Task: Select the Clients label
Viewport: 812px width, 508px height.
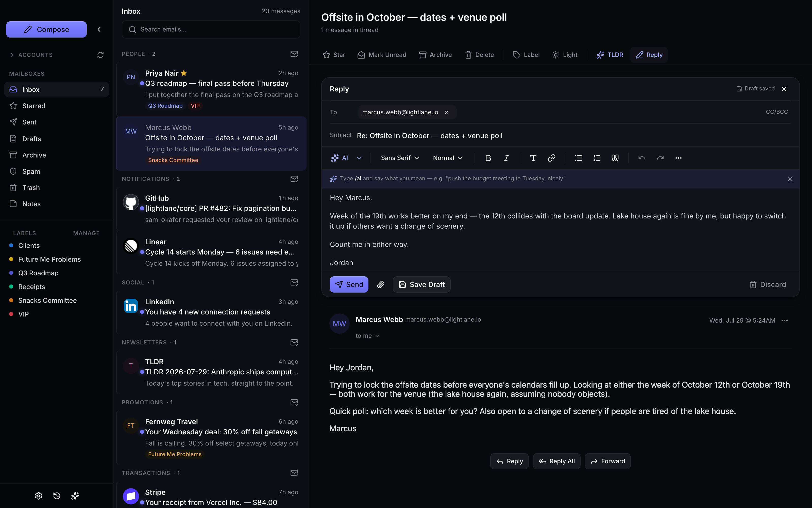Action: pyautogui.click(x=29, y=246)
